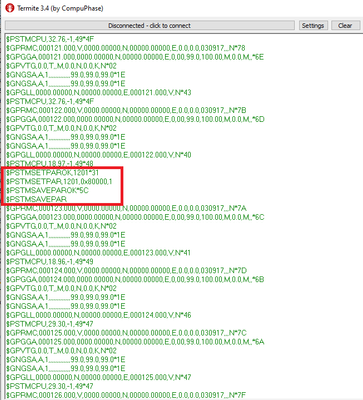The image size is (363, 400).
Task: Click the $PSTMCPU,18.96,-1,49*49 line
Action: 50,262
